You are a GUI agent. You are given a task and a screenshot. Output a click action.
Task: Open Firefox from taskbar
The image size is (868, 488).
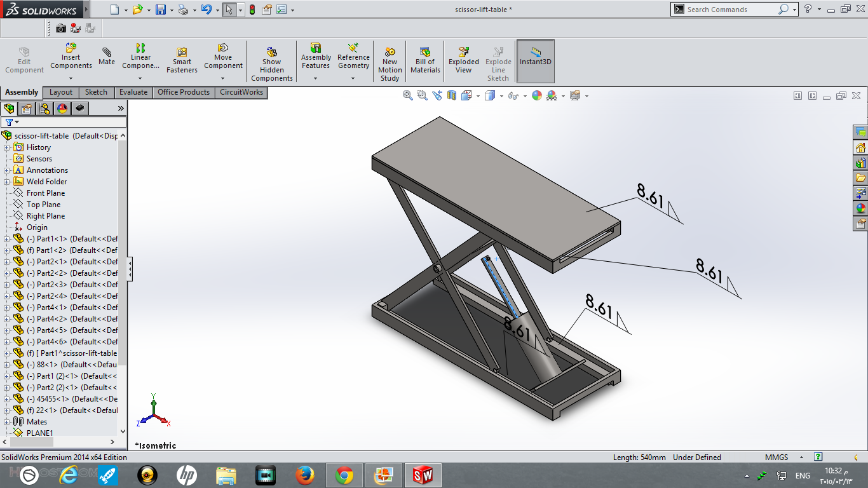[x=305, y=475]
